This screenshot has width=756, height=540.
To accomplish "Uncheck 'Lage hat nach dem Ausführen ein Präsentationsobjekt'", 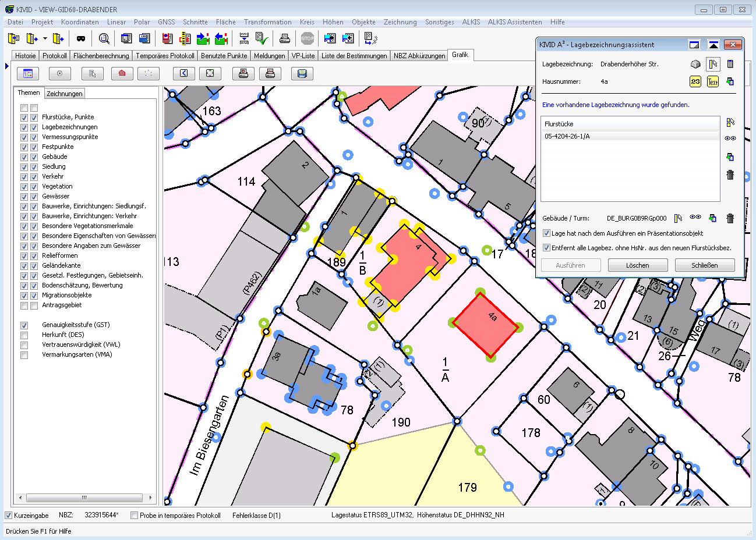I will [x=546, y=233].
